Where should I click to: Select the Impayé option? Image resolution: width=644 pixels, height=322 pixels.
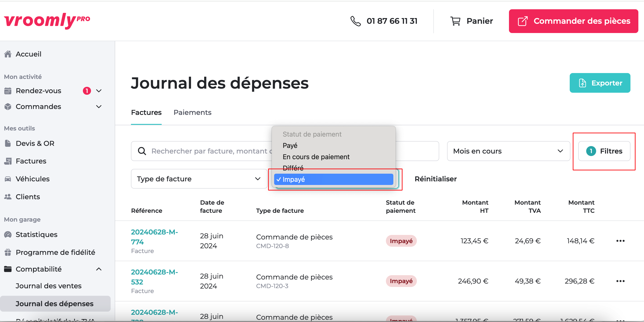tap(333, 179)
